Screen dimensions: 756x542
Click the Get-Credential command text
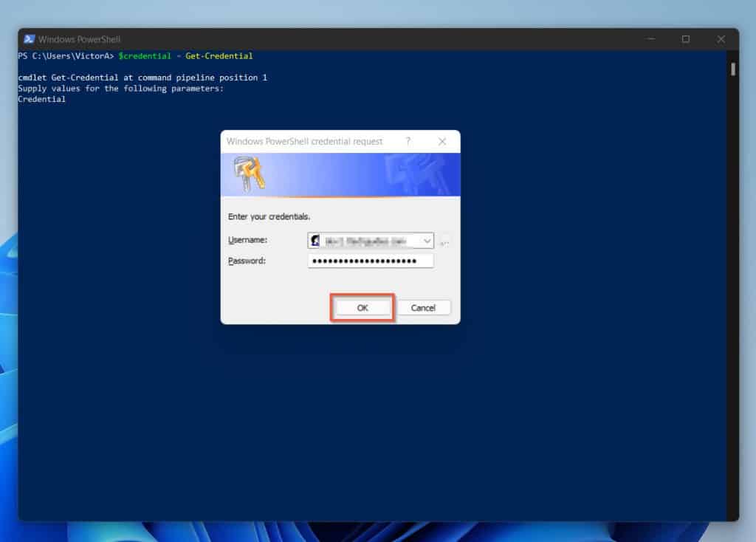point(219,56)
